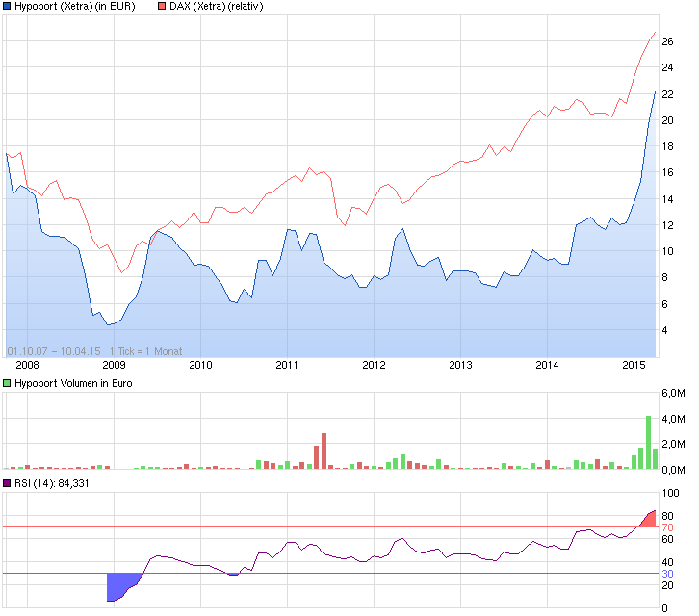Click the volume axis label 0,0M

(673, 470)
